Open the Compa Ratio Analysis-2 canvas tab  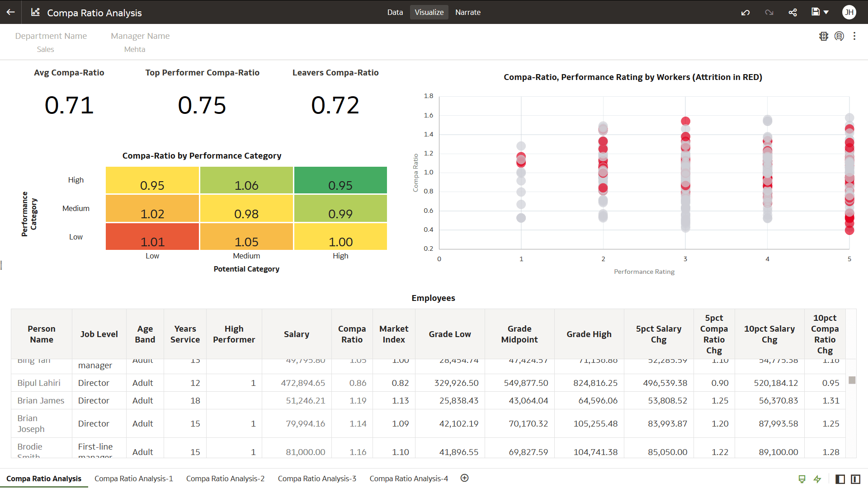pyautogui.click(x=225, y=479)
